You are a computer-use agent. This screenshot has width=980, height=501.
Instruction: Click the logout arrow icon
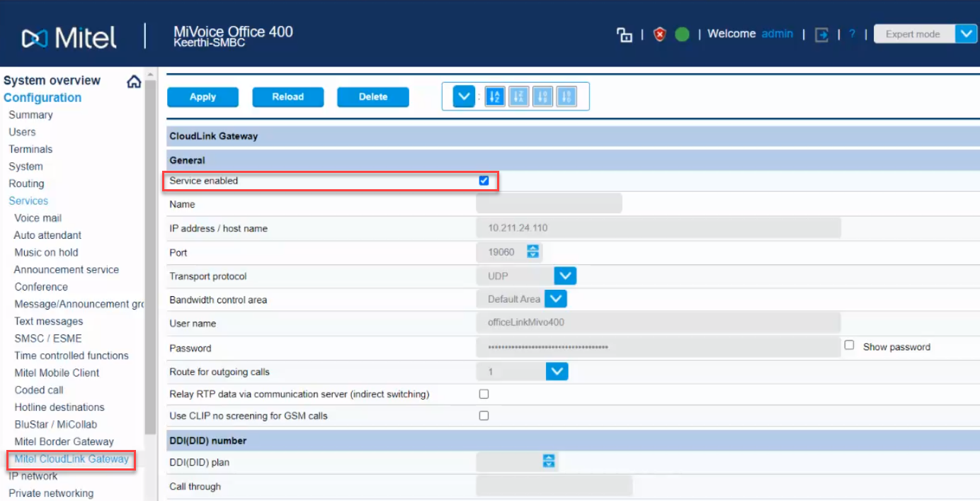tap(821, 35)
